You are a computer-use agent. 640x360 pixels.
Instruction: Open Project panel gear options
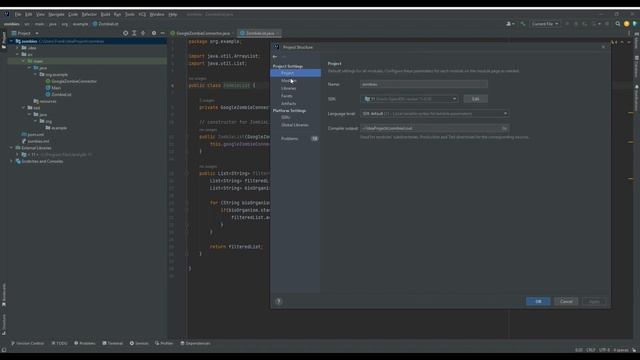click(154, 33)
